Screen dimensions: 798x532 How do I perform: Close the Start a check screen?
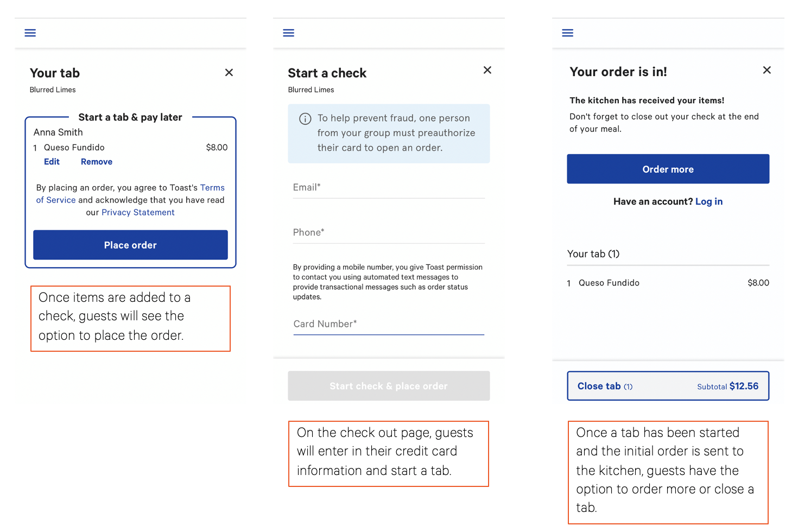coord(487,70)
